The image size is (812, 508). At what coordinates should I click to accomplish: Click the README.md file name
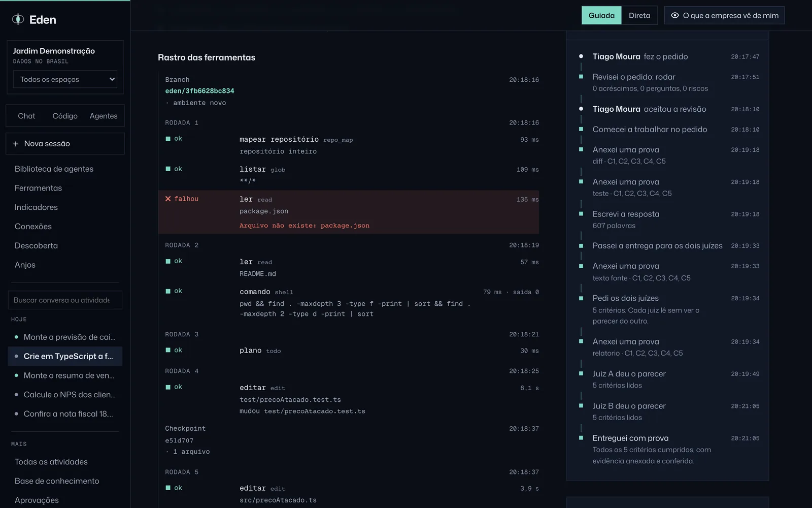258,274
